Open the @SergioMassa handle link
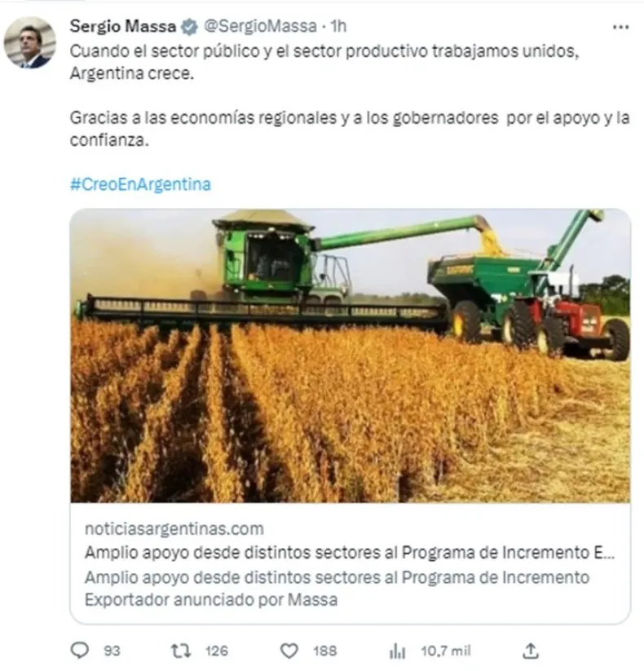The height and width of the screenshot is (671, 644). click(260, 27)
